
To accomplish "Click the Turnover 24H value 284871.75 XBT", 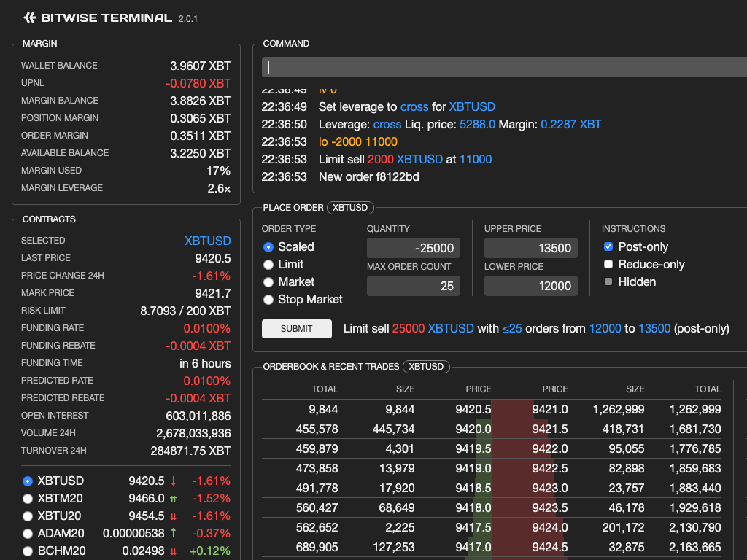I will [x=190, y=451].
